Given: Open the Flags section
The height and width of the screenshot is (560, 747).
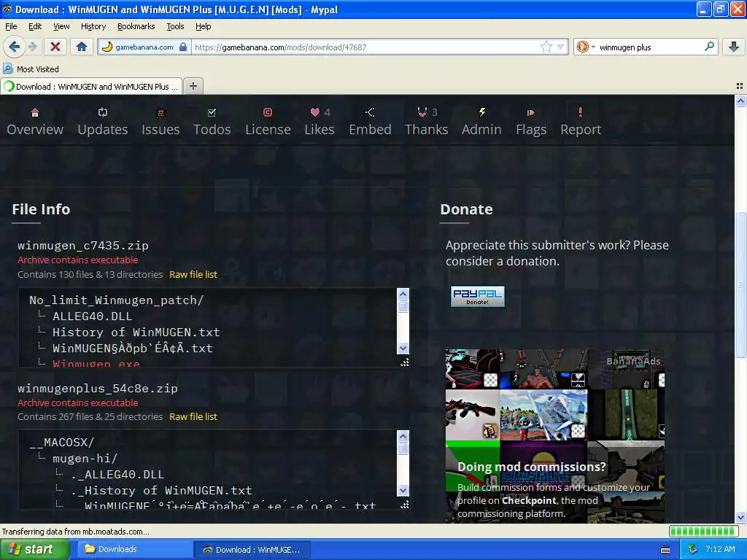Looking at the screenshot, I should [531, 122].
